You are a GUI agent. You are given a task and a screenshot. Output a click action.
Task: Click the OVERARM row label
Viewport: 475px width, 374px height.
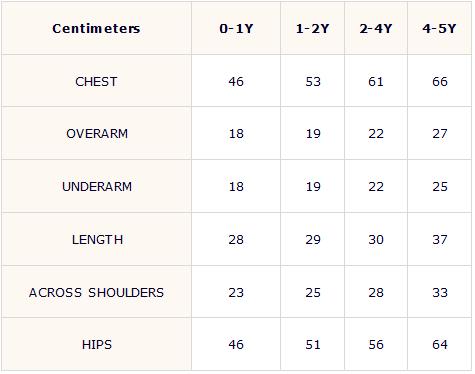[x=97, y=134]
